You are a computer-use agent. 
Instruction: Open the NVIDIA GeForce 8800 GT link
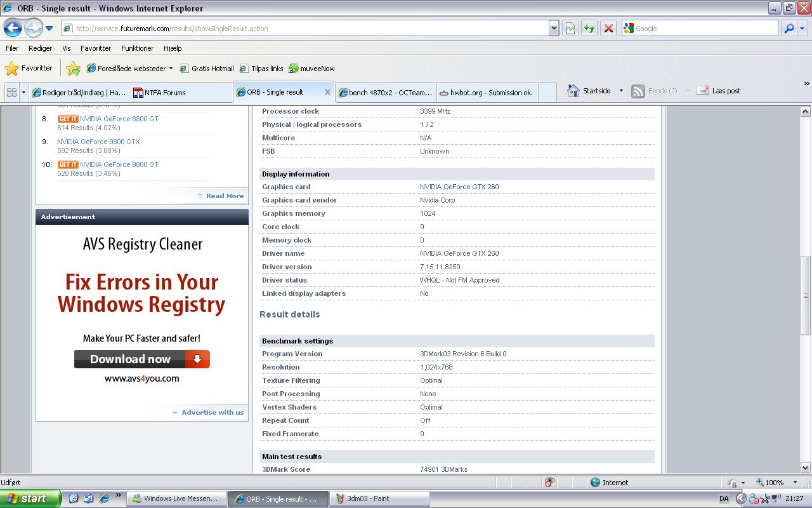pos(119,119)
